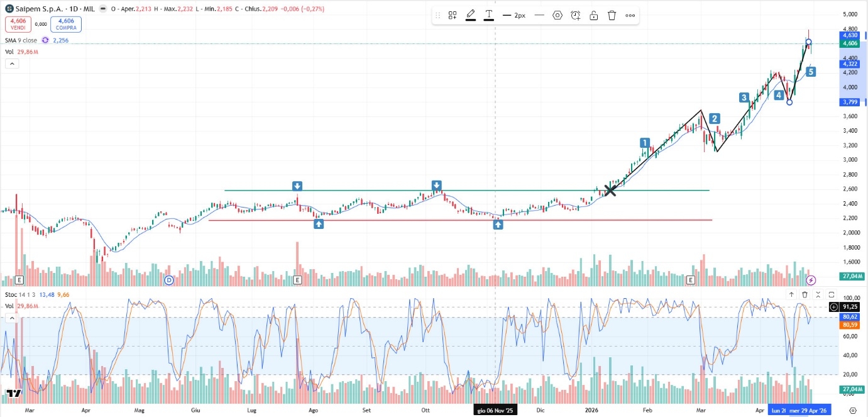This screenshot has width=868, height=417.
Task: Select the up-arrow marker near November
Action: click(498, 224)
